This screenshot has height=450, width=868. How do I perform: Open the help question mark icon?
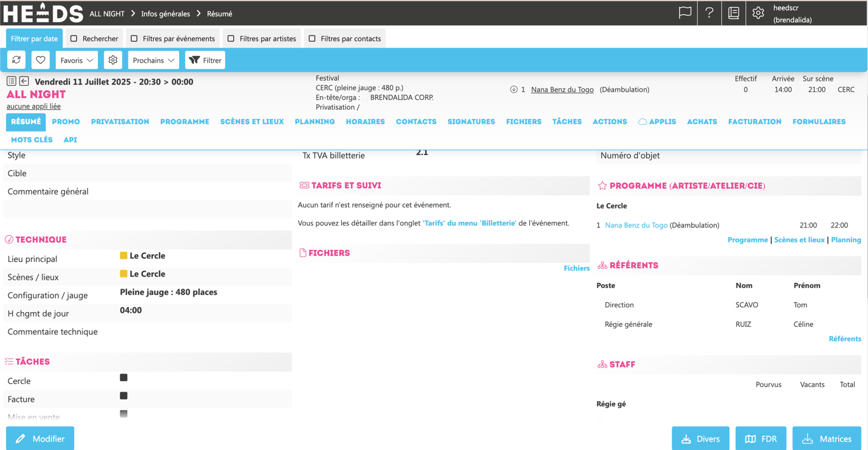click(x=709, y=13)
